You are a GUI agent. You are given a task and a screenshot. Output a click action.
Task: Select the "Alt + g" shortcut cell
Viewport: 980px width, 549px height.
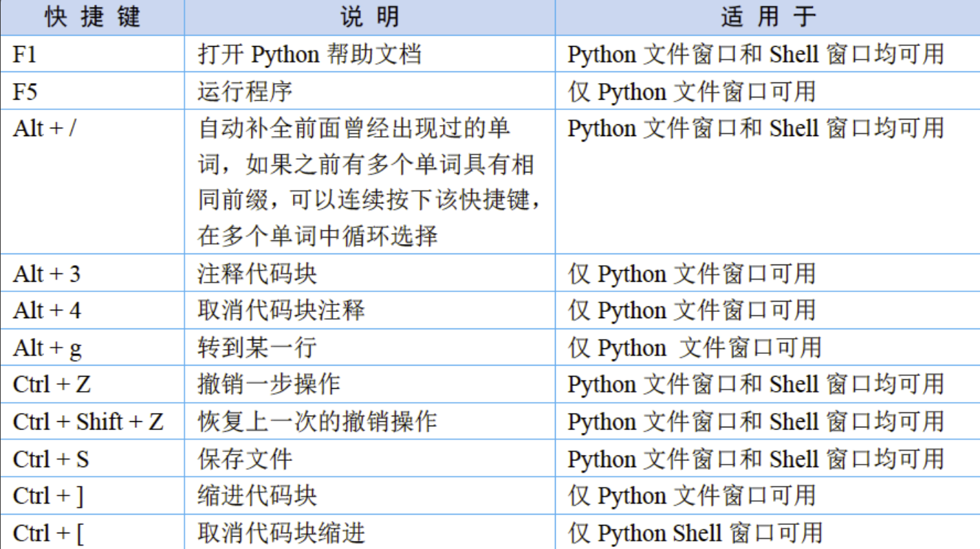(47, 348)
